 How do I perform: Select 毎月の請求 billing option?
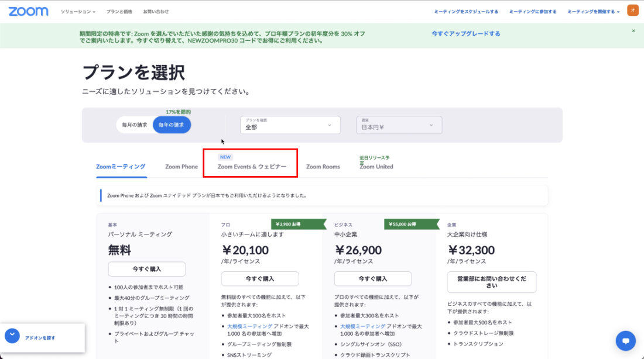[x=134, y=125]
